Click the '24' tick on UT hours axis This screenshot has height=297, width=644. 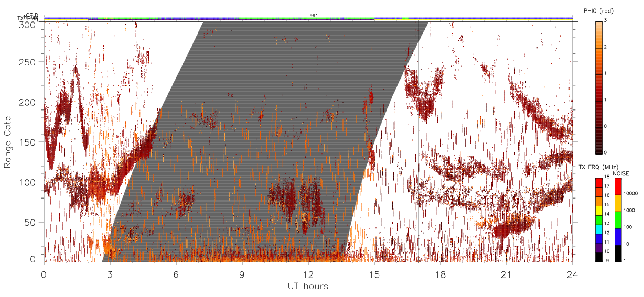(x=572, y=274)
